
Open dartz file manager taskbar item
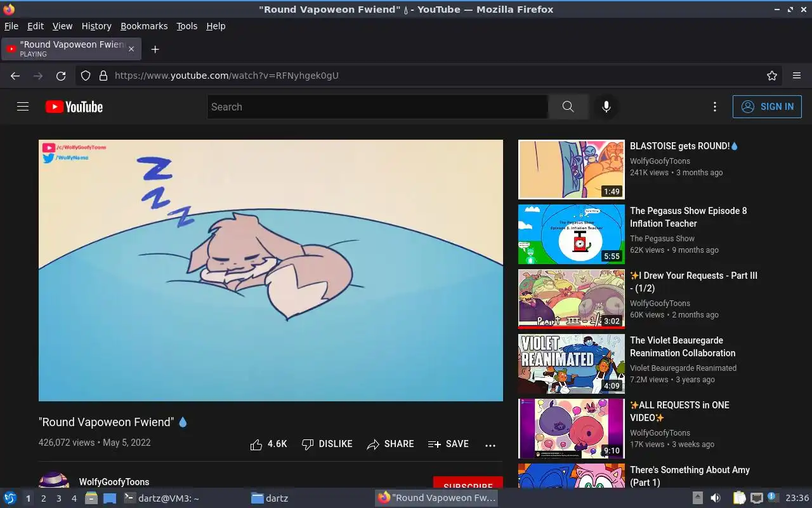(x=270, y=498)
